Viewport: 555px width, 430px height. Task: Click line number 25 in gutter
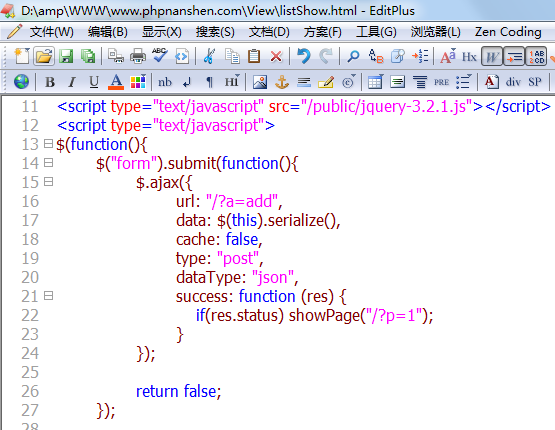pyautogui.click(x=30, y=372)
